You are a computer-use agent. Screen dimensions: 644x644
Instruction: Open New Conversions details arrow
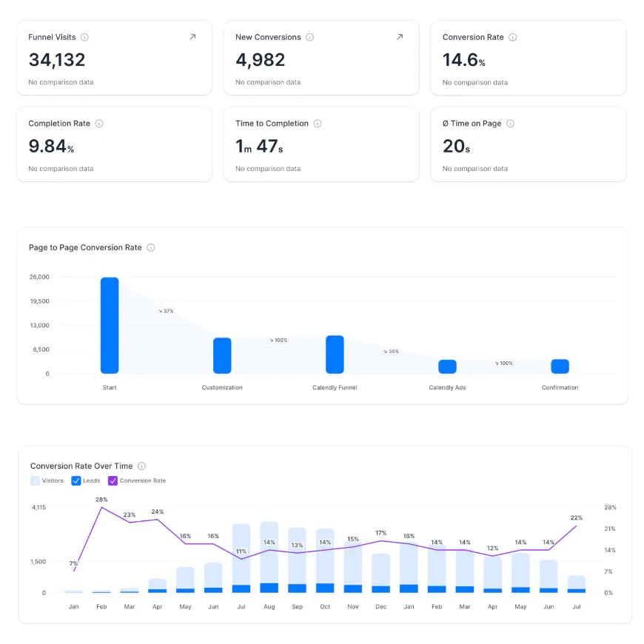[x=400, y=37]
